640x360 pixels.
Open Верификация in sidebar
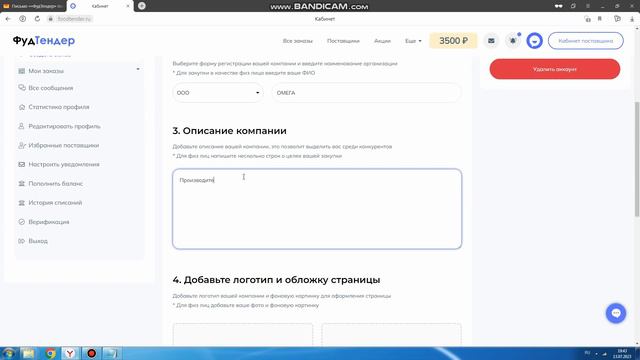[49, 222]
